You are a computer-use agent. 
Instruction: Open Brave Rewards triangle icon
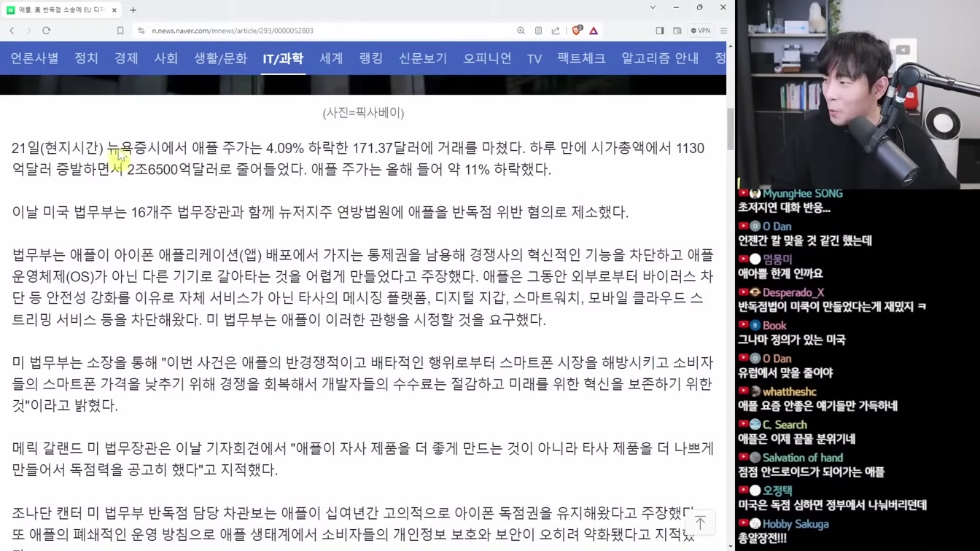(x=594, y=31)
